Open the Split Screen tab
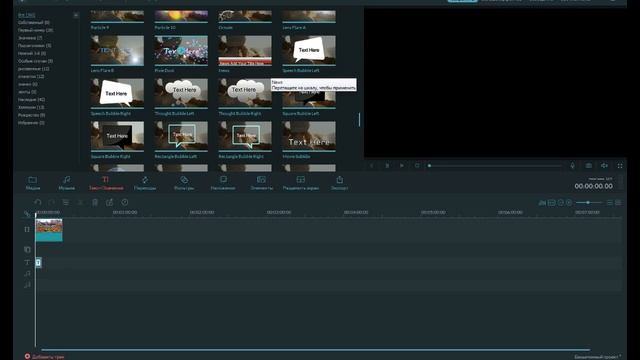The width and height of the screenshot is (640, 360). coord(301,183)
